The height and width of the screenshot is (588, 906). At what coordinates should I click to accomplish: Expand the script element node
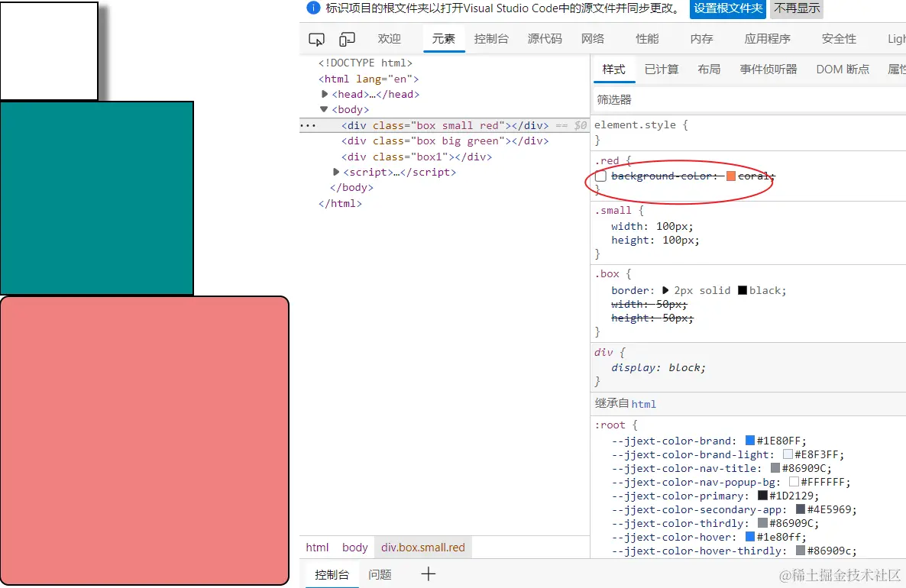[335, 172]
